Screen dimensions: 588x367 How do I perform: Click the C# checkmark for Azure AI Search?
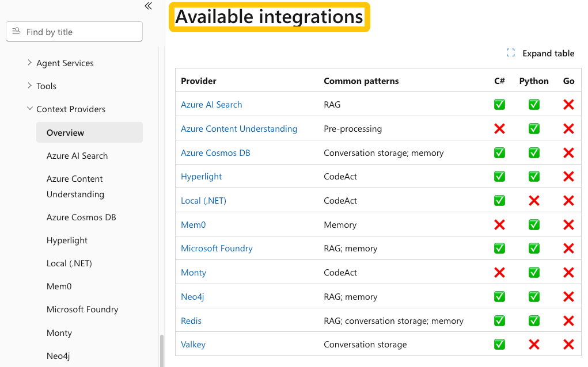tap(499, 105)
